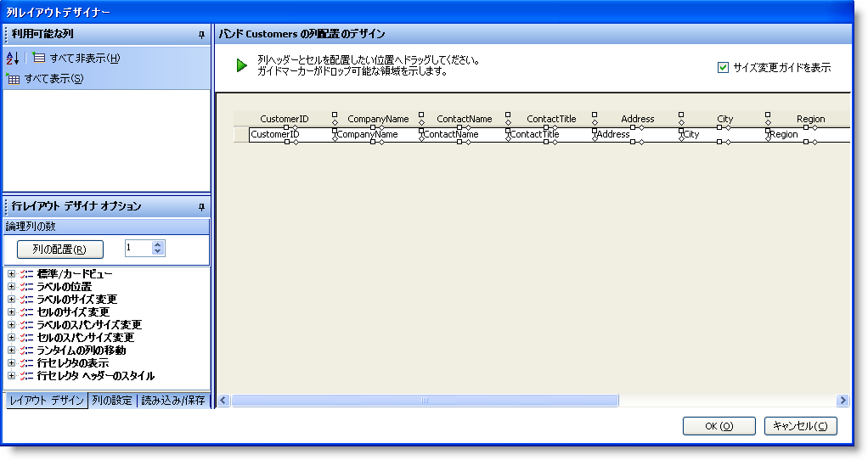Expand the セルのサイズ変更 node
Viewport: 868px width, 460px height.
click(x=11, y=311)
